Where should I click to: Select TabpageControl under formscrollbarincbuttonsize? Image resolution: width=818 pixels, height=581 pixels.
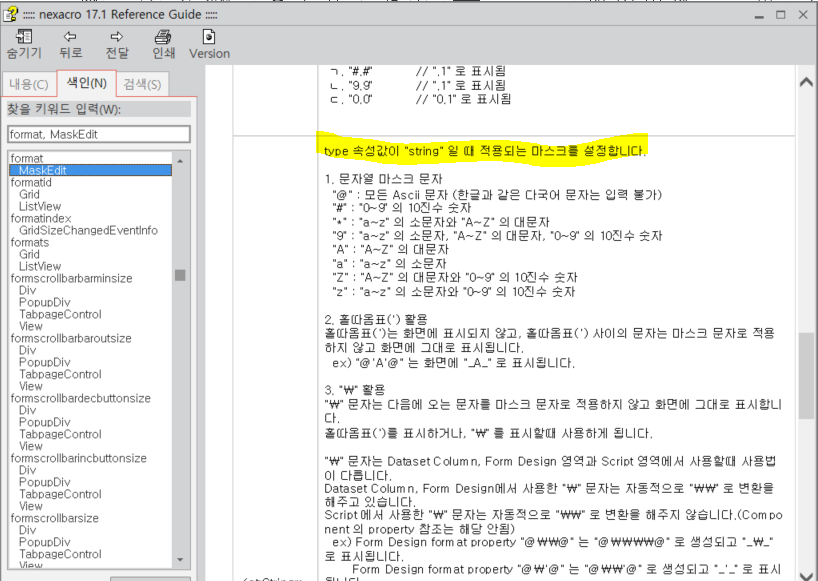[60, 494]
